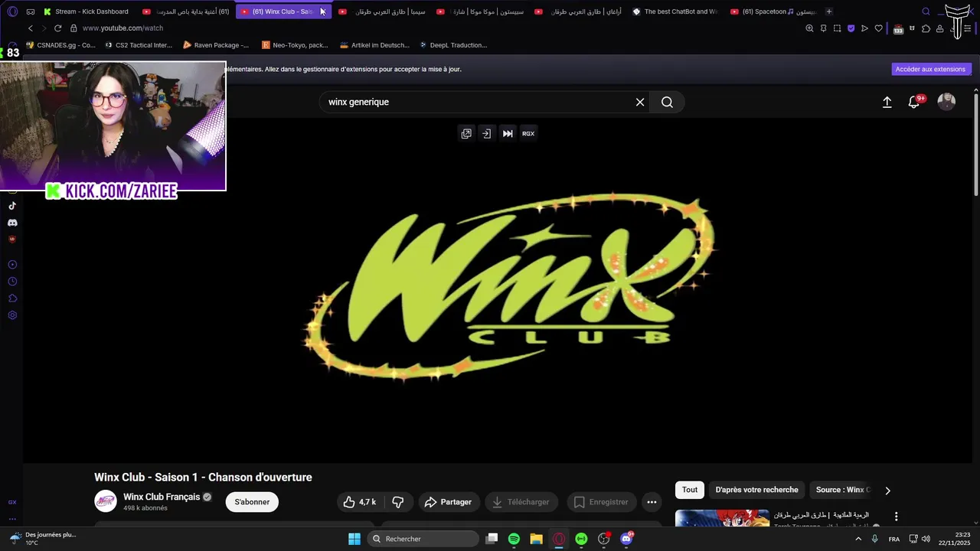Click the pop-out video icon above player
Image resolution: width=980 pixels, height=551 pixels.
tap(466, 133)
